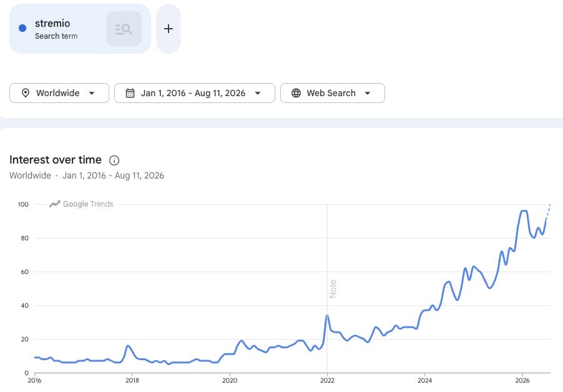
Task: Click the globe icon in Web Search filter
Action: pos(296,93)
